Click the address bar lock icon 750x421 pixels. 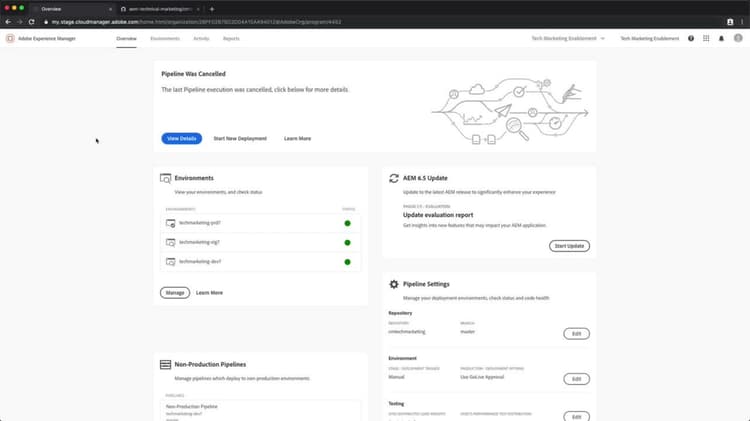(x=46, y=22)
